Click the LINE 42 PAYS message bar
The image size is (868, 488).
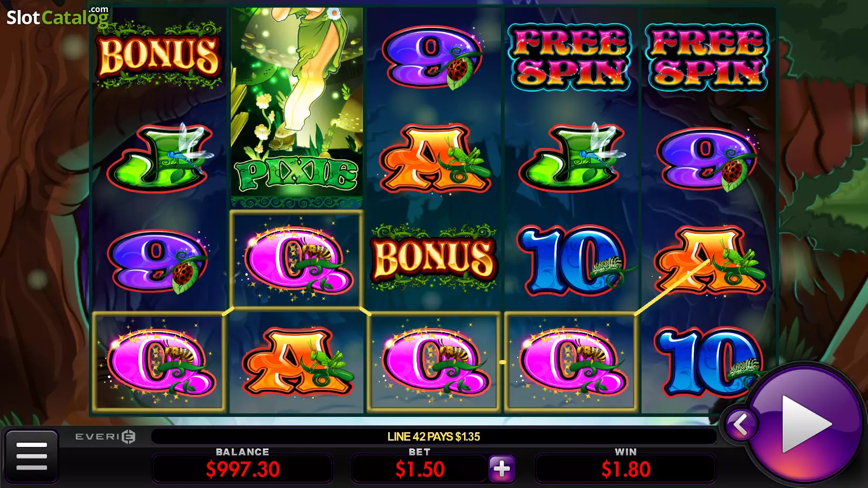pyautogui.click(x=433, y=436)
